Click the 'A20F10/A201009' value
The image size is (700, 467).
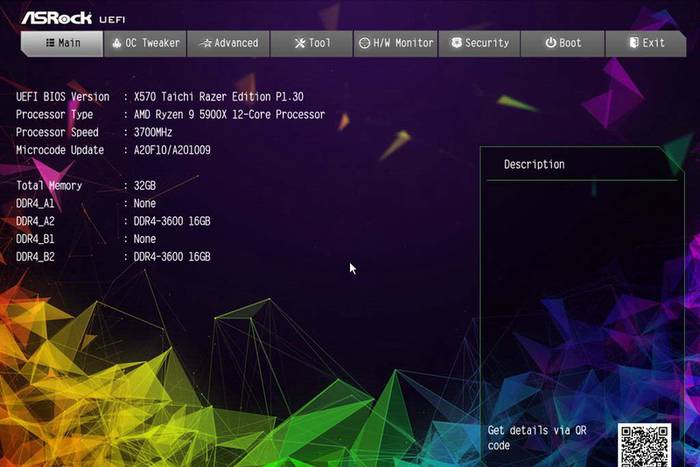coord(172,150)
